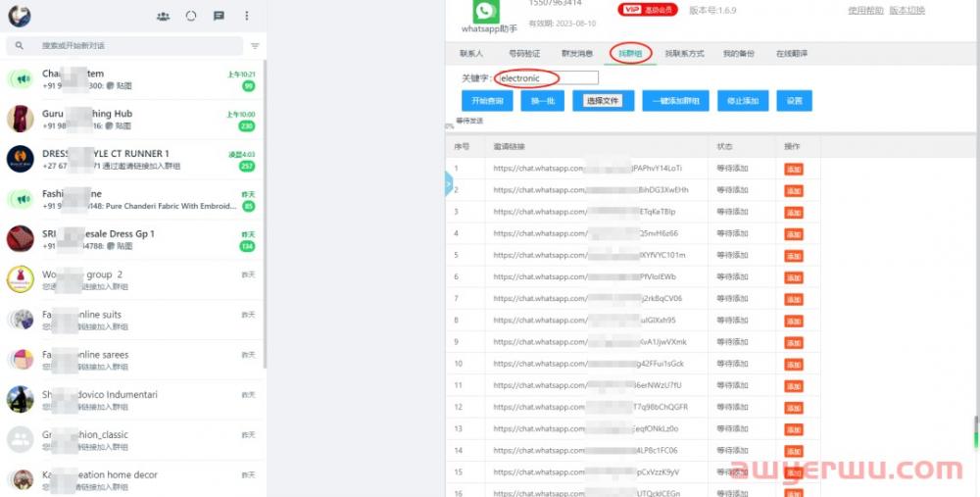Open the online suits chat
980x497 pixels.
click(x=132, y=321)
